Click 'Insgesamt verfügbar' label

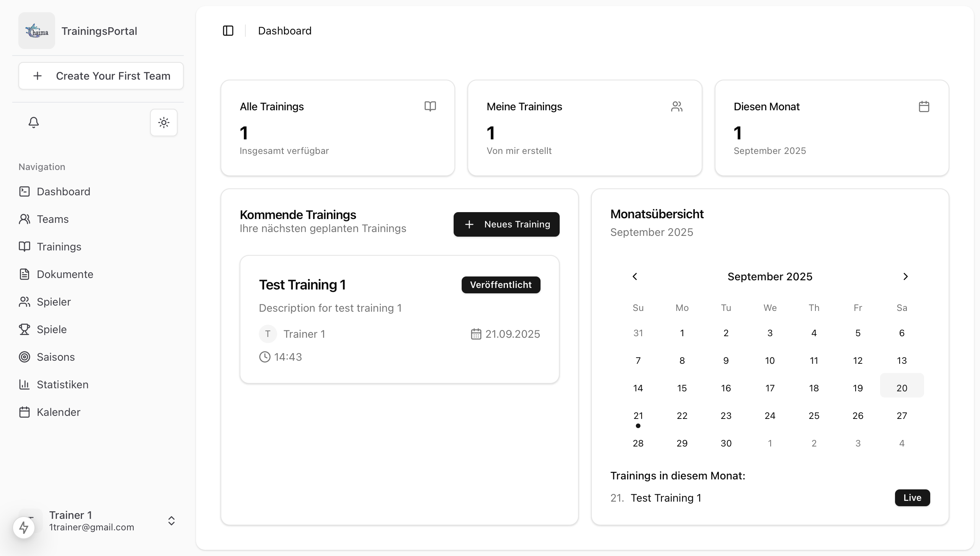point(284,151)
